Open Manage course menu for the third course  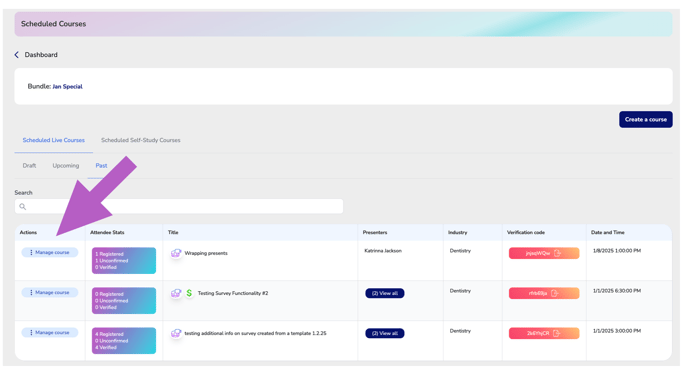coord(50,332)
